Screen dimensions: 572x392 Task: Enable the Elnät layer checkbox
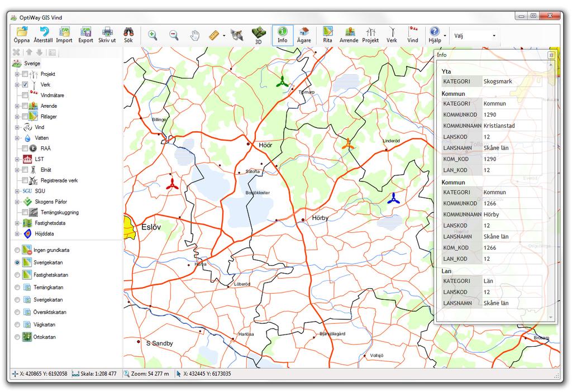click(x=25, y=170)
